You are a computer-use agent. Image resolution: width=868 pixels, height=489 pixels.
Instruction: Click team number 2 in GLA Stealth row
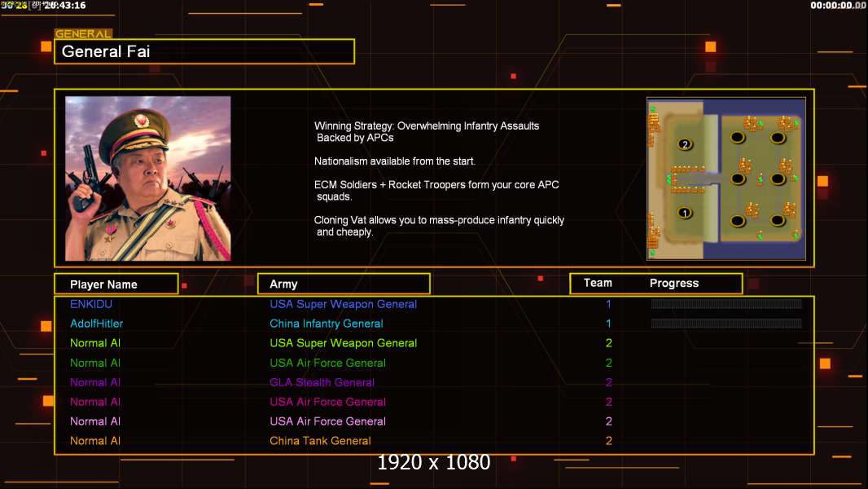[609, 382]
